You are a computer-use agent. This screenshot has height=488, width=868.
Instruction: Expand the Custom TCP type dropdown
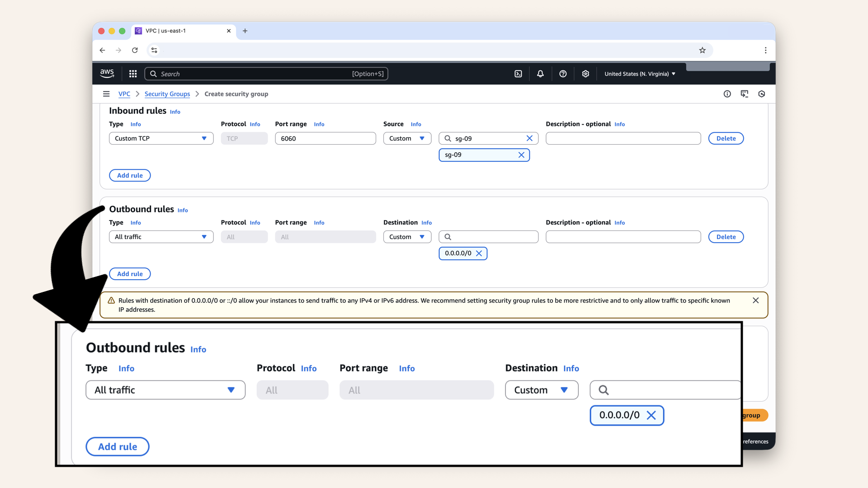[x=161, y=138]
